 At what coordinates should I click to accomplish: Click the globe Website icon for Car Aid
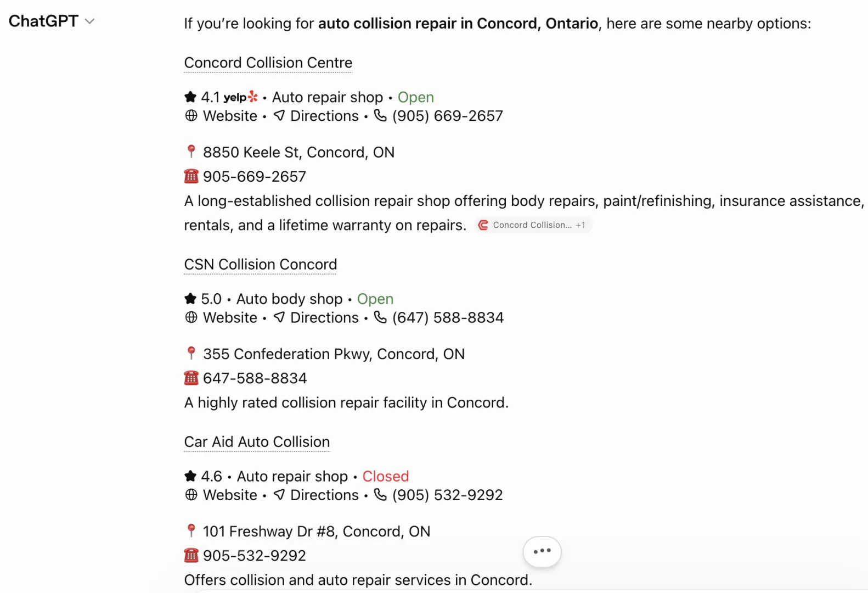coord(191,495)
